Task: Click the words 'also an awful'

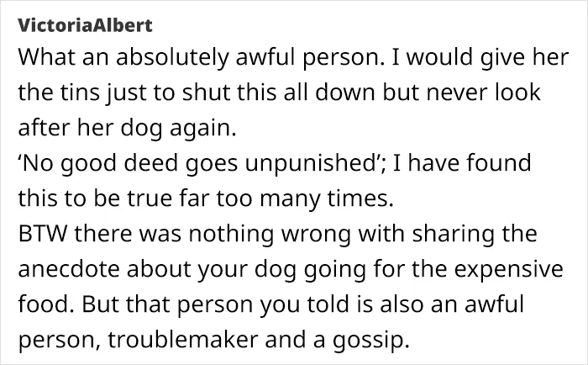Action: (452, 304)
